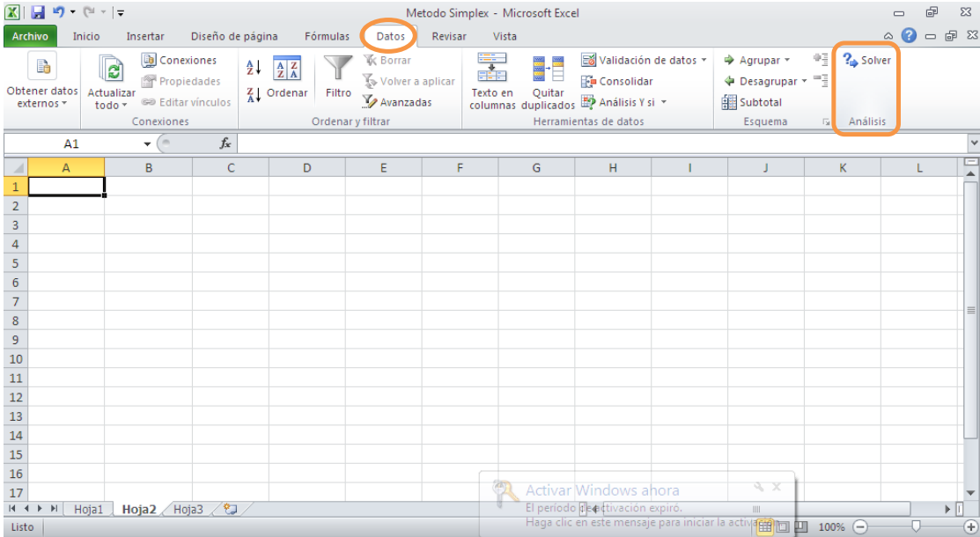Click Quitar duplicados
The image size is (980, 537).
549,82
